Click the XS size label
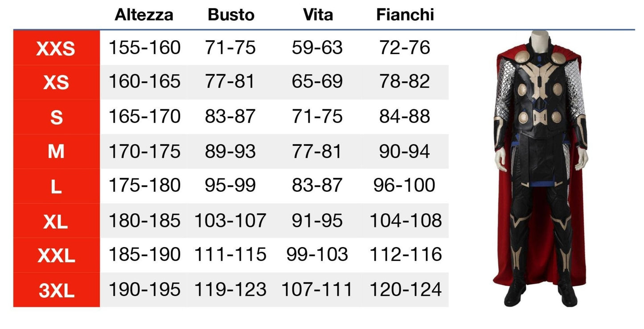This screenshot has width=644, height=329. 56,82
